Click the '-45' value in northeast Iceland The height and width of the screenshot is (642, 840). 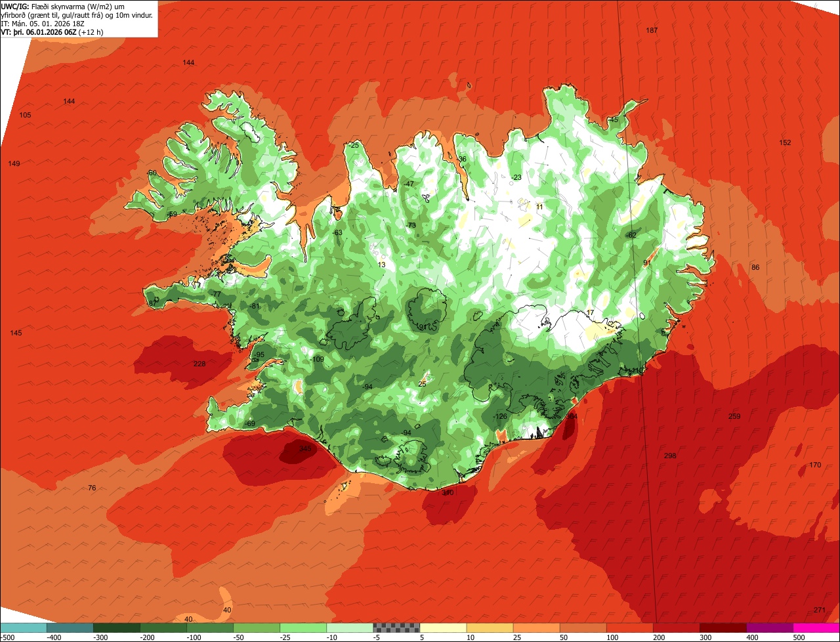pyautogui.click(x=613, y=120)
